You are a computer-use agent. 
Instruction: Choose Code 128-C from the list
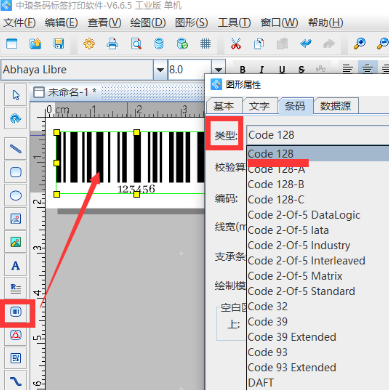coord(318,200)
